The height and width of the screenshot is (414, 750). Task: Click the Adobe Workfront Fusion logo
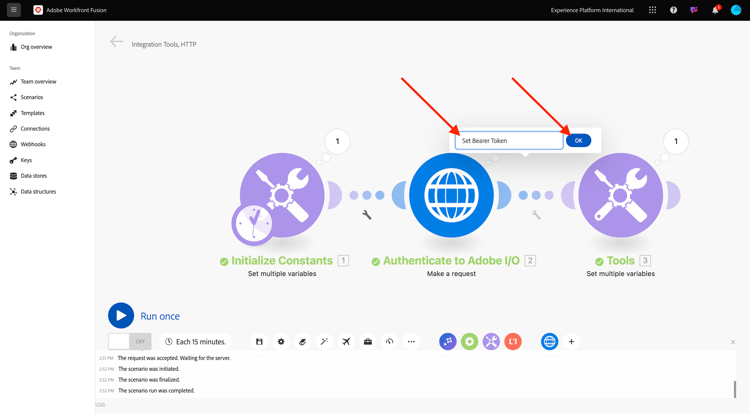(x=38, y=10)
